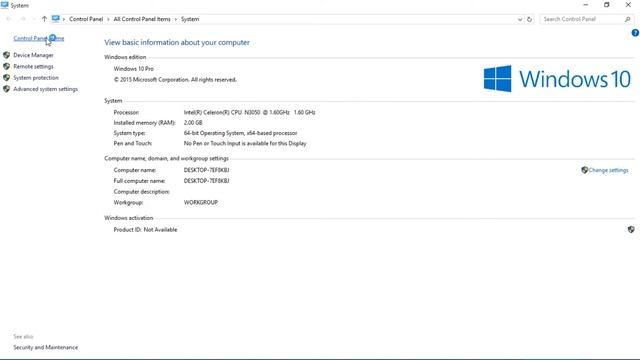This screenshot has height=360, width=640.
Task: Select All Control Panel Items breadcrumb
Action: point(142,19)
